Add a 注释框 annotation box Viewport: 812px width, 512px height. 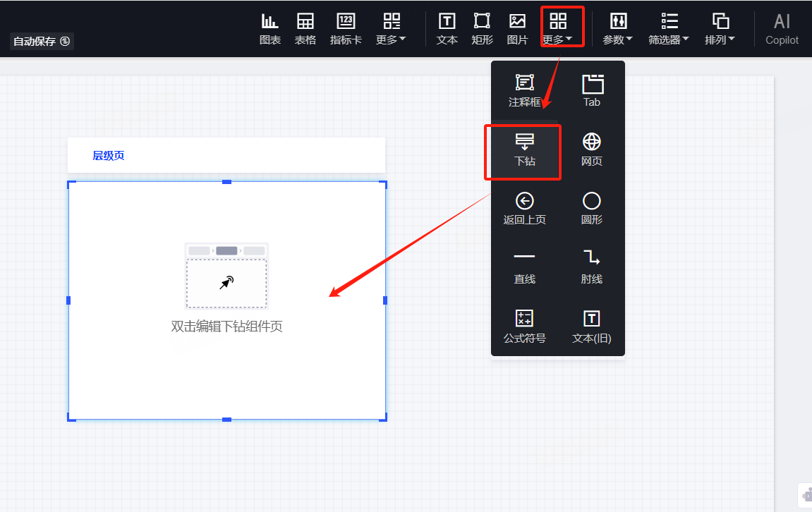tap(524, 90)
